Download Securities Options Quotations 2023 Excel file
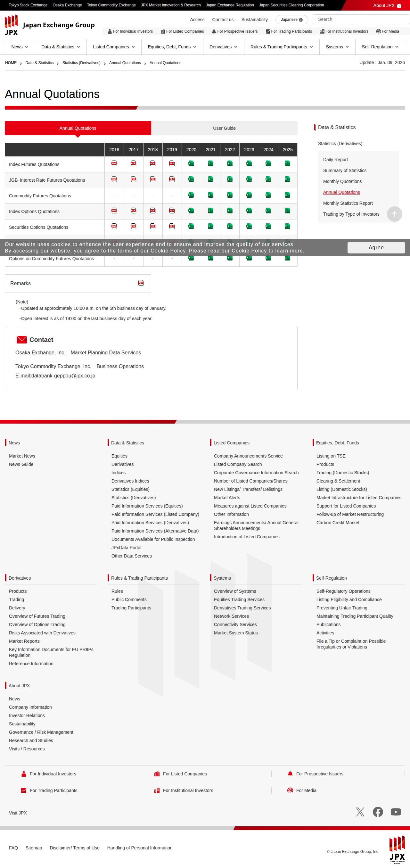Screen dimensions: 410x868 [x=249, y=227]
